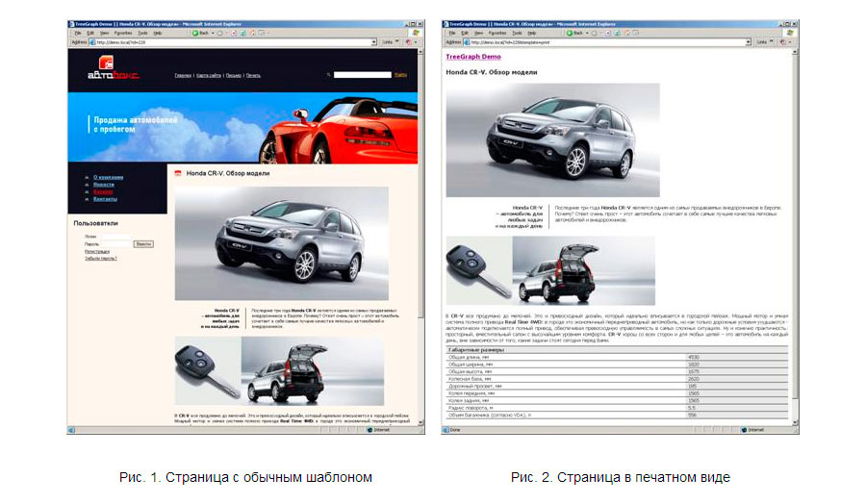Open Tools menu in right browser
The image size is (866, 504).
point(517,33)
